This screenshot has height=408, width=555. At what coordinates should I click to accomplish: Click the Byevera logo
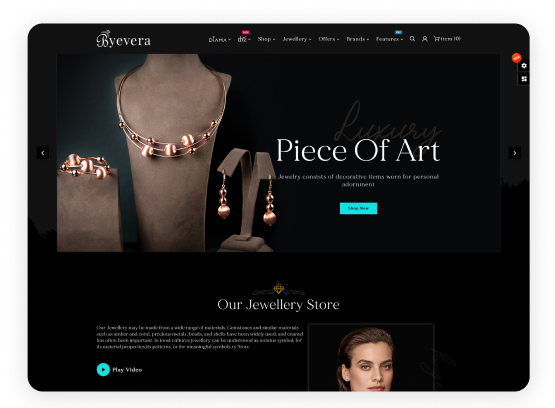(x=124, y=39)
